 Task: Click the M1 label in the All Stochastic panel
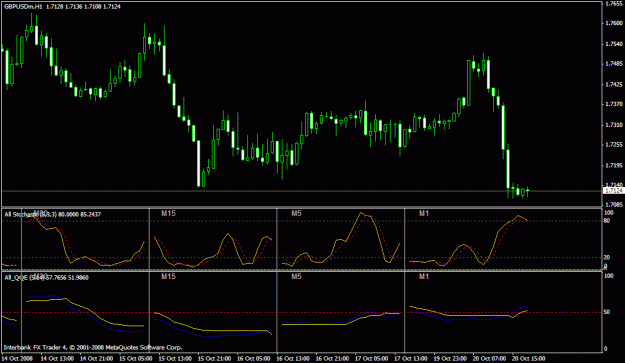click(424, 213)
